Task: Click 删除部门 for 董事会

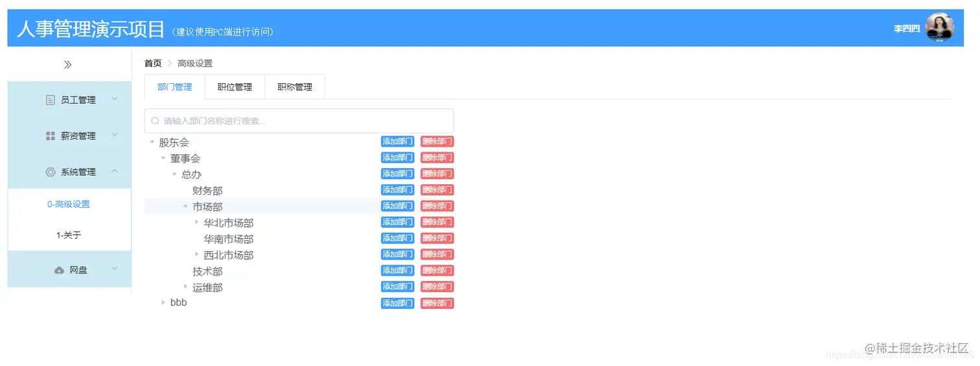Action: tap(437, 158)
